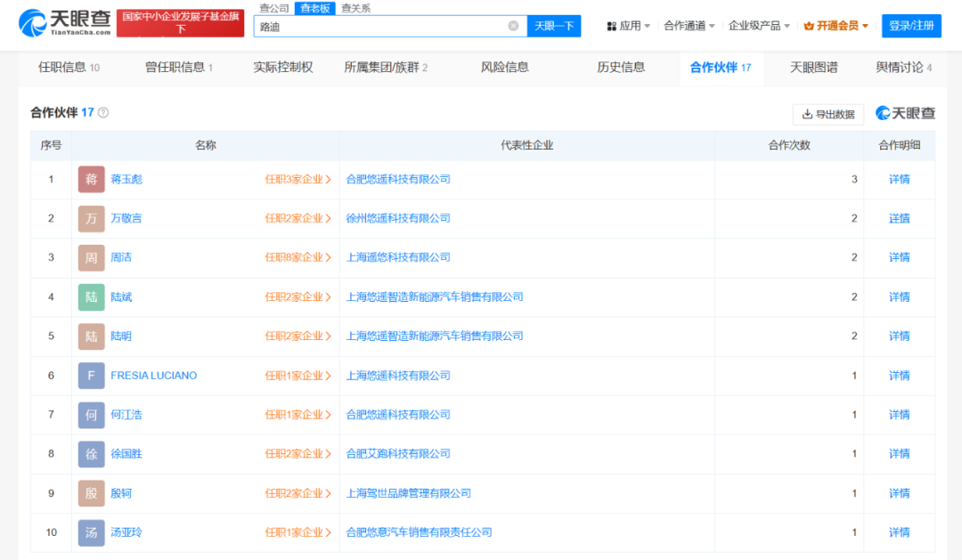
Task: Click the 蒋玉彪 avatar icon
Action: click(x=91, y=179)
